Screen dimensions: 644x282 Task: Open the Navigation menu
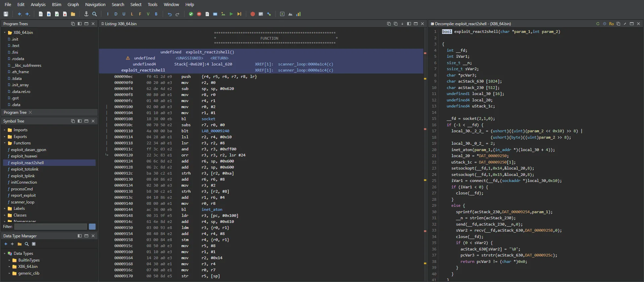point(95,4)
